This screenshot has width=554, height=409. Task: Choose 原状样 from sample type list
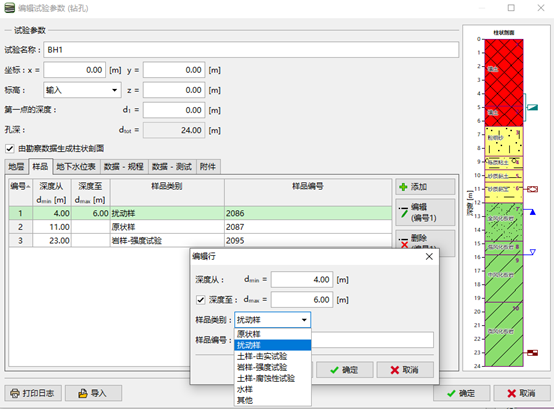[273, 334]
